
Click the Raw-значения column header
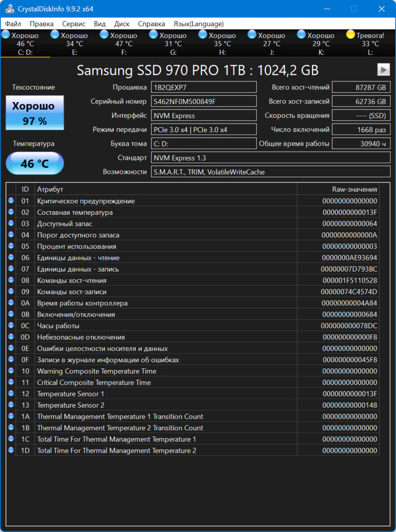coord(338,189)
